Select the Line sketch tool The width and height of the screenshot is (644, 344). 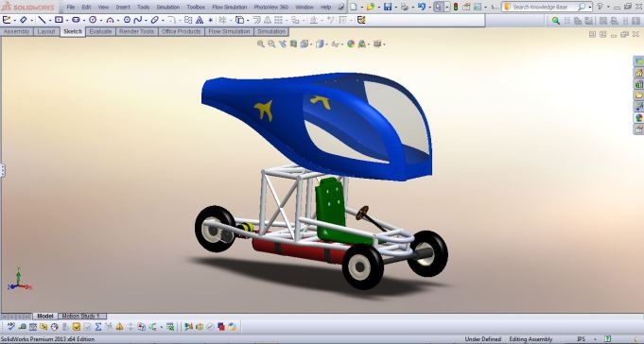click(42, 20)
